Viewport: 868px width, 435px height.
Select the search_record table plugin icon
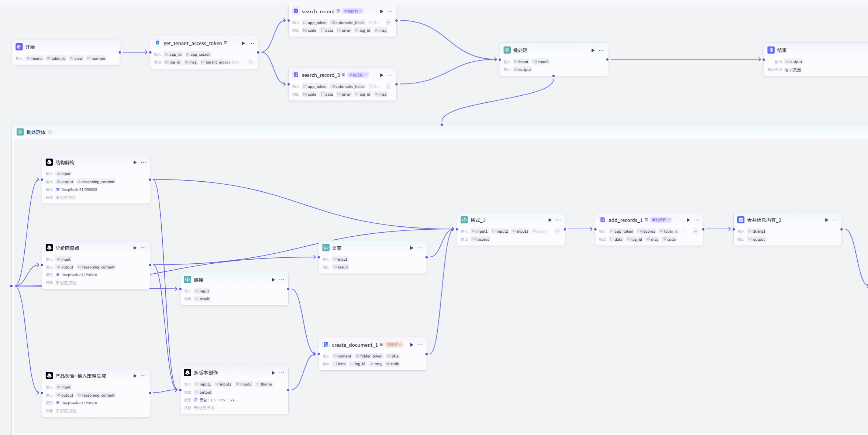tap(295, 11)
